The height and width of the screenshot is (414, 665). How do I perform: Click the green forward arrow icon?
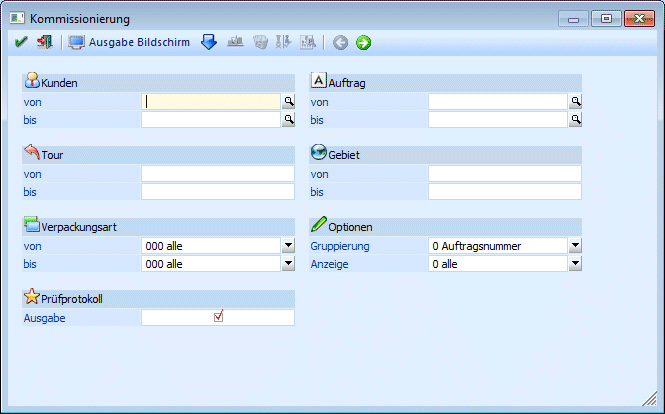point(363,42)
